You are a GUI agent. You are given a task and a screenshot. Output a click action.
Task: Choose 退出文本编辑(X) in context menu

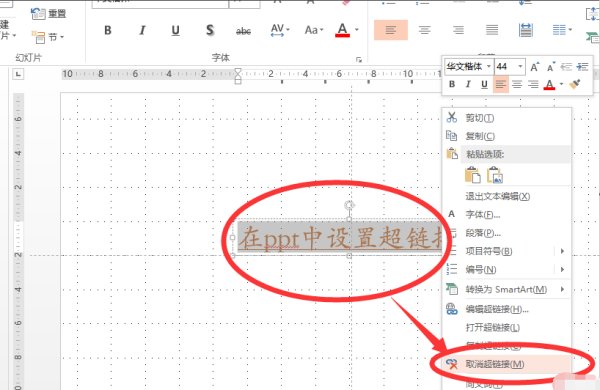pos(507,196)
